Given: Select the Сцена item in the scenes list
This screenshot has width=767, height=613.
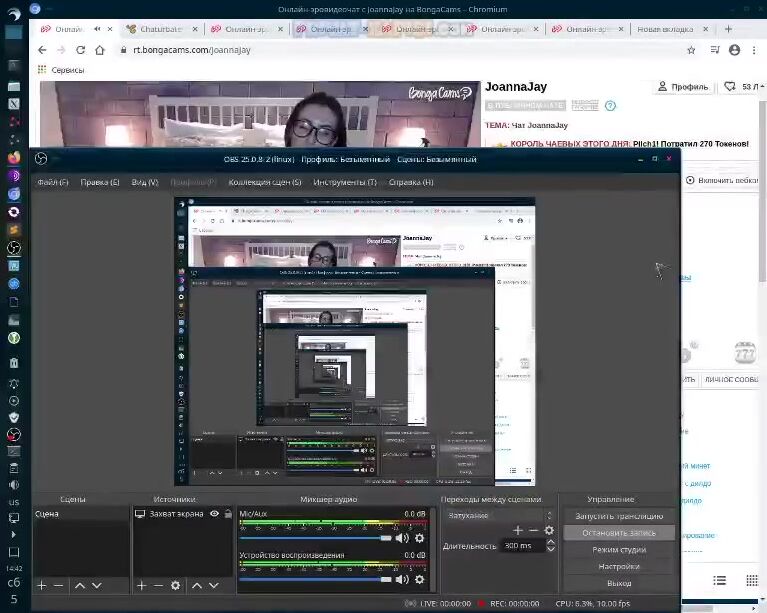Looking at the screenshot, I should 48,514.
